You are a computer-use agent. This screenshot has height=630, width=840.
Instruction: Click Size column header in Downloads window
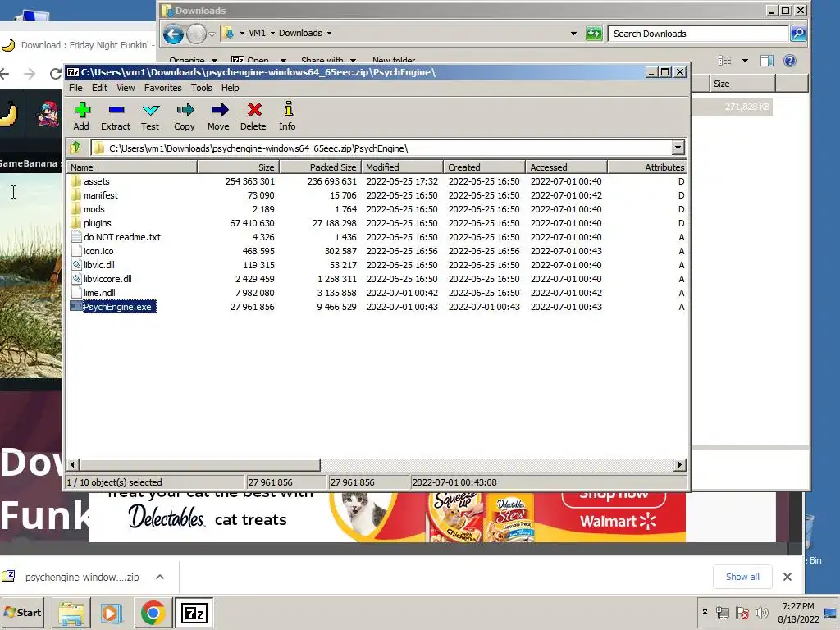742,84
